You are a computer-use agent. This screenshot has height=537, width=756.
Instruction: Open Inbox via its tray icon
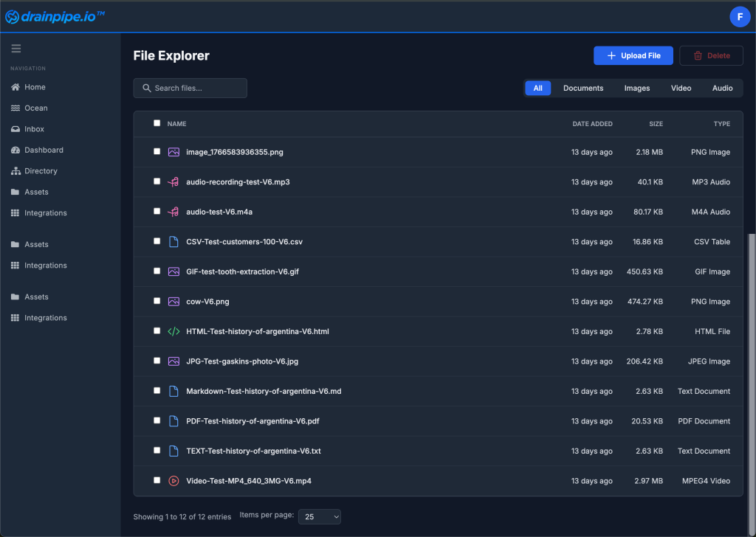pyautogui.click(x=16, y=129)
